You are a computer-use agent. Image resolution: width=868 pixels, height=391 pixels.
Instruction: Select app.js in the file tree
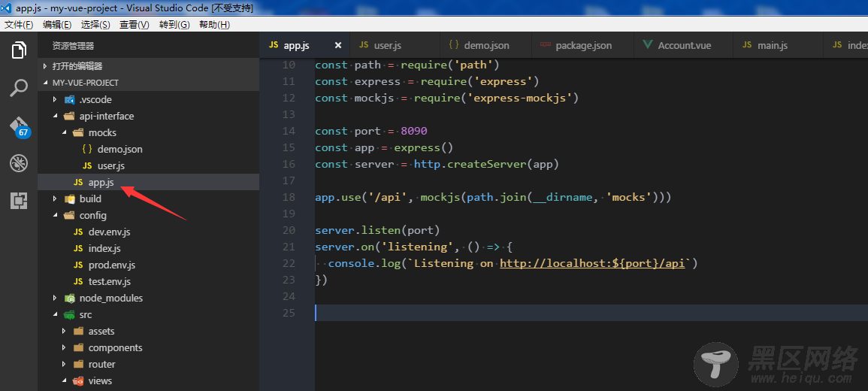pyautogui.click(x=148, y=182)
